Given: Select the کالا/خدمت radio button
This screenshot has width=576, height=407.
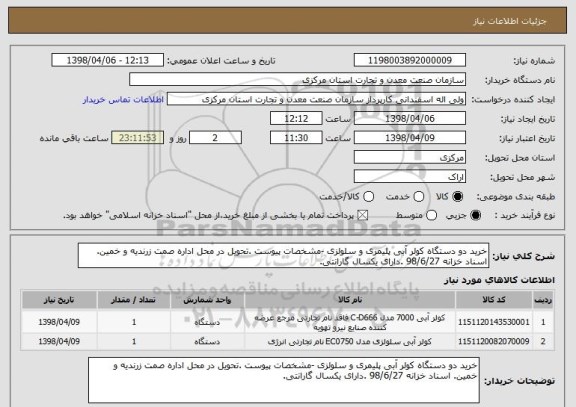Looking at the screenshot, I should coord(368,197).
